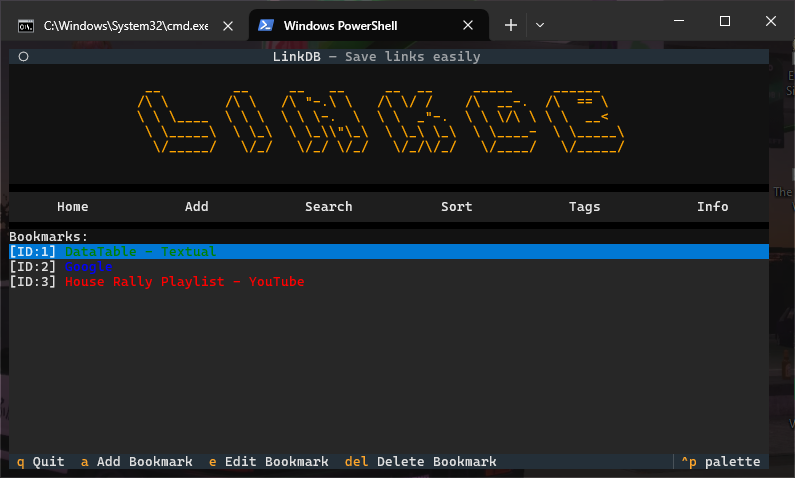Open the command palette from footer
Image resolution: width=795 pixels, height=478 pixels.
pyautogui.click(x=720, y=461)
